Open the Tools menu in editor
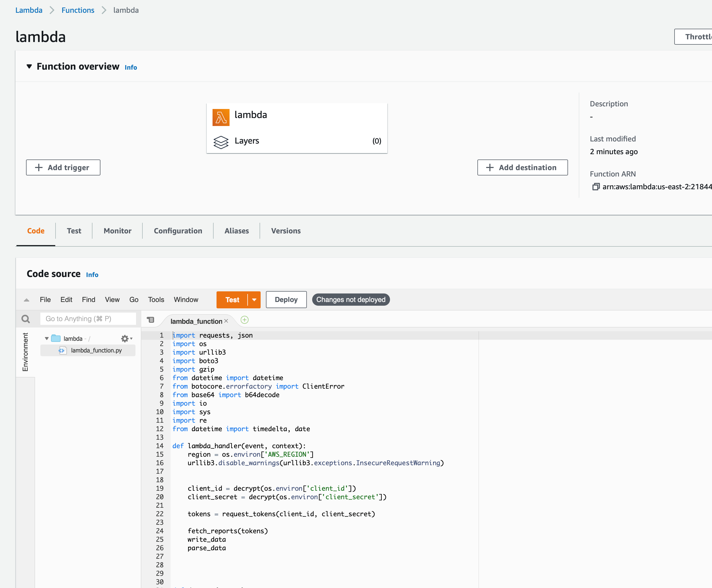 pos(156,299)
